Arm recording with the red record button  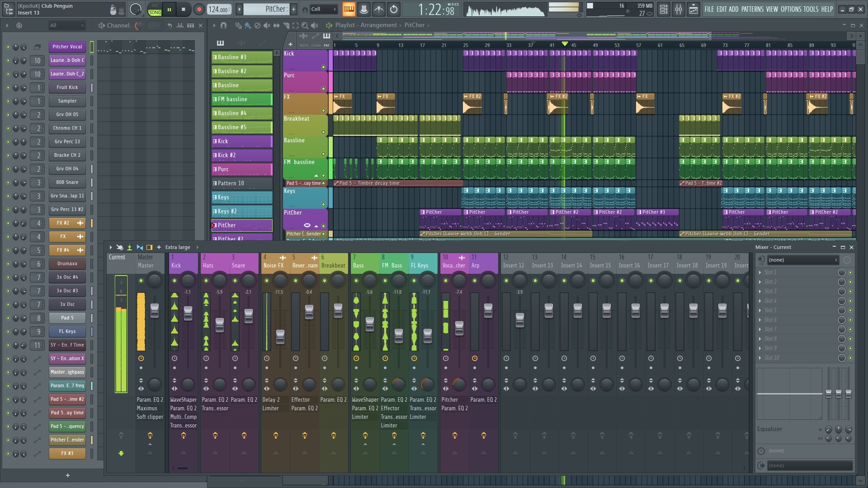click(x=198, y=9)
